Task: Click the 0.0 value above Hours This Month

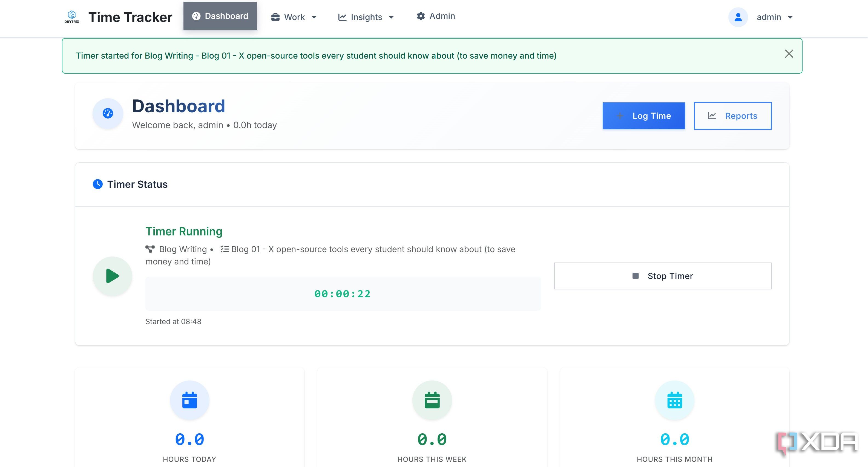Action: (675, 440)
